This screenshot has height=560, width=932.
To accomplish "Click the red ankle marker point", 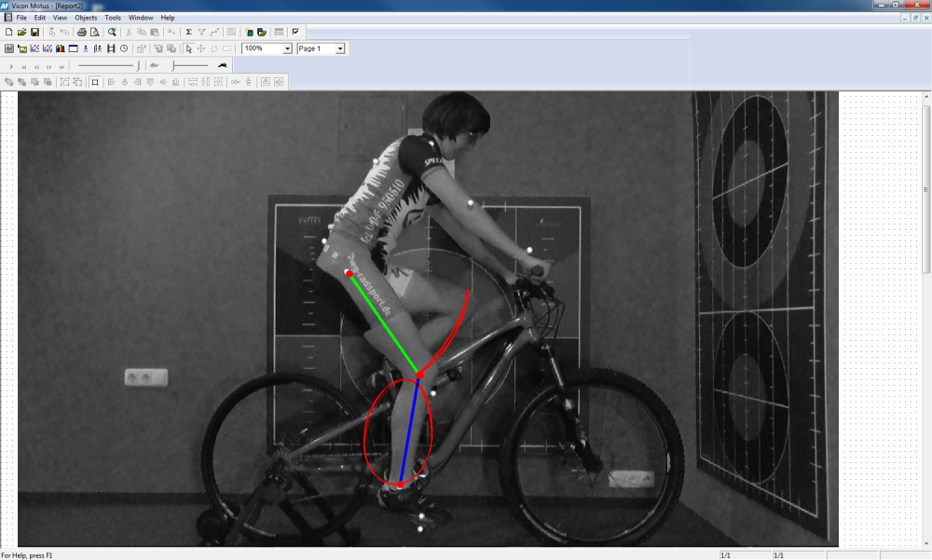I will 401,485.
